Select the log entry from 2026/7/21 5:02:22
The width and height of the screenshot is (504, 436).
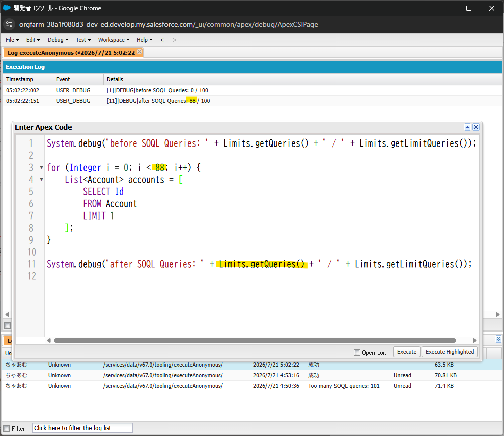[x=253, y=365]
